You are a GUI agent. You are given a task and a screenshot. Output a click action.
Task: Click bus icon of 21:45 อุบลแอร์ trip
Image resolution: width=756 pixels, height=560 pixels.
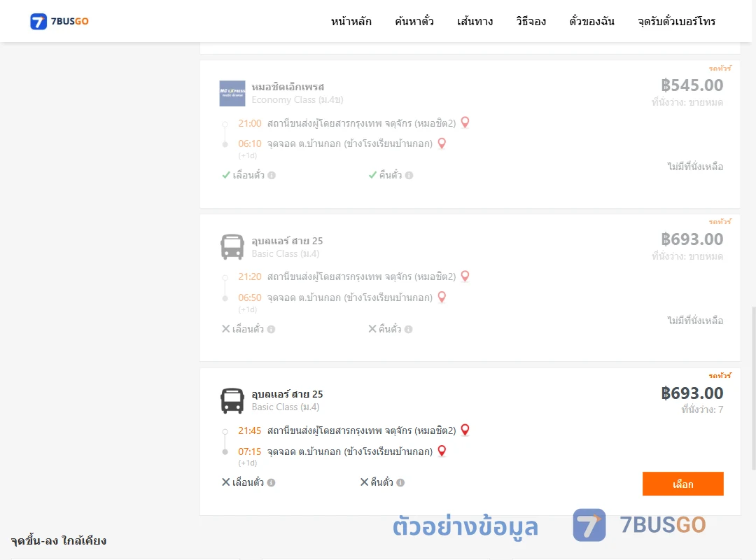232,400
